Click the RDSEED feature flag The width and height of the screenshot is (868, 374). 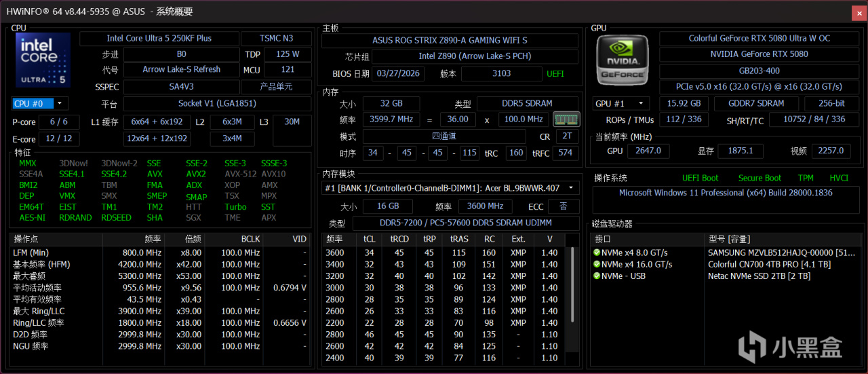[x=116, y=218]
